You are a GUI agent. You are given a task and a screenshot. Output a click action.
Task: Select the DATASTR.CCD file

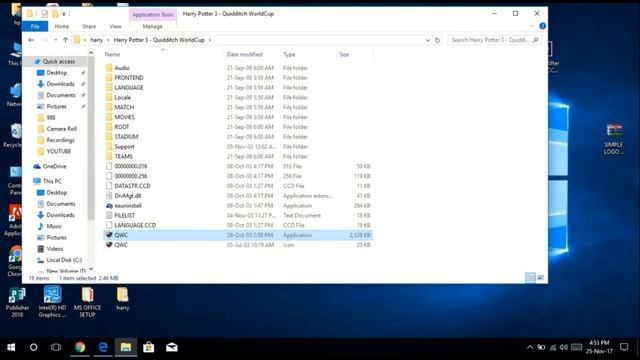pyautogui.click(x=132, y=186)
